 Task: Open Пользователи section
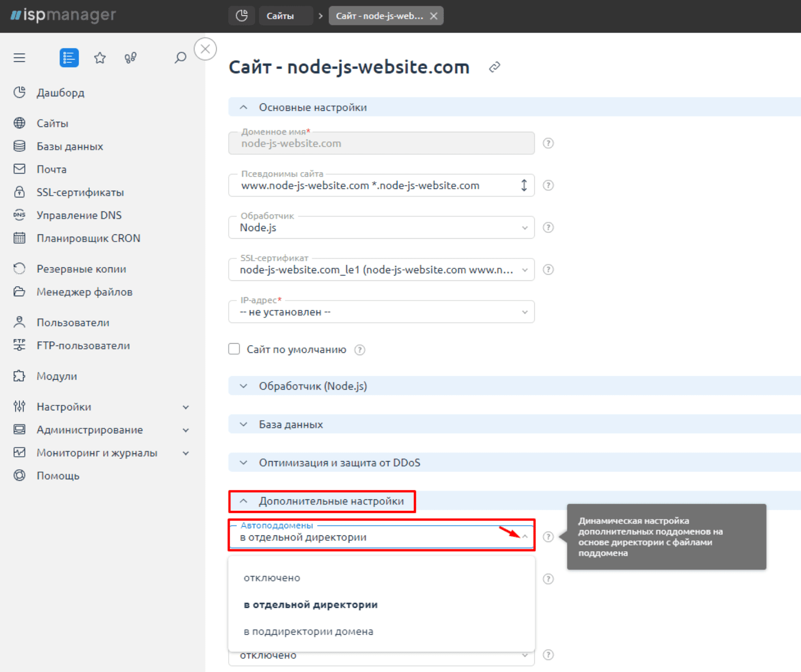[73, 323]
